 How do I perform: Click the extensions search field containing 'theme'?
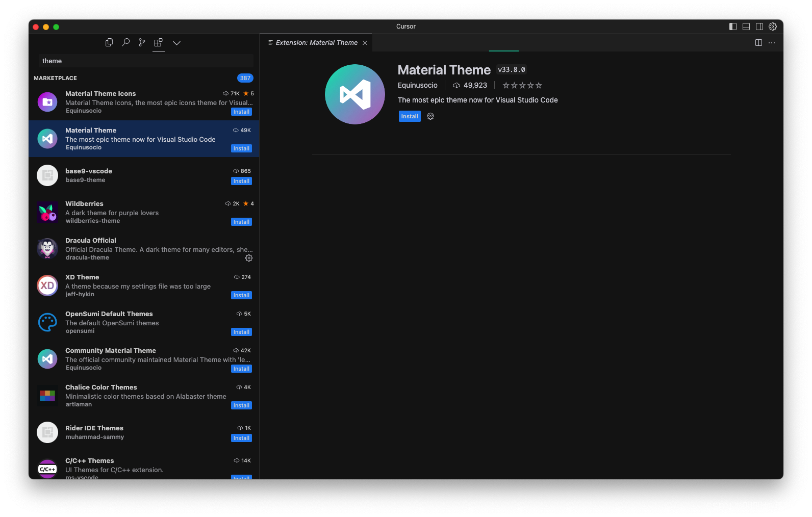(x=146, y=61)
